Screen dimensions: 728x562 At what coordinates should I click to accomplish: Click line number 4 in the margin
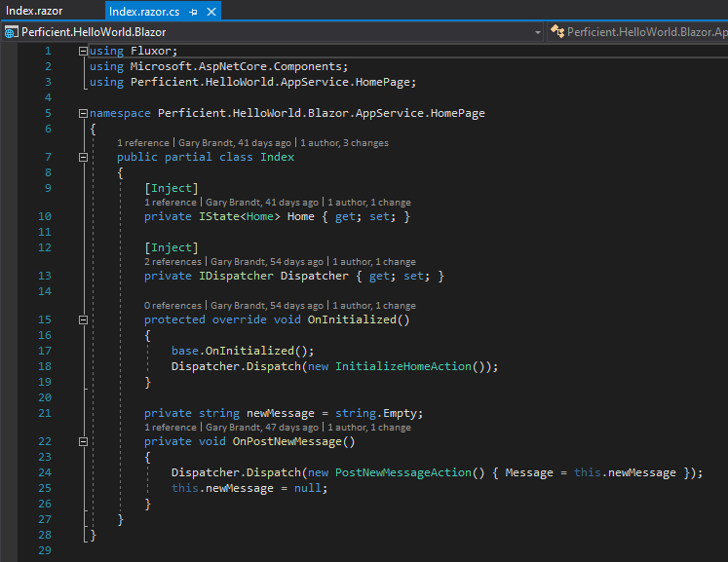tap(48, 97)
